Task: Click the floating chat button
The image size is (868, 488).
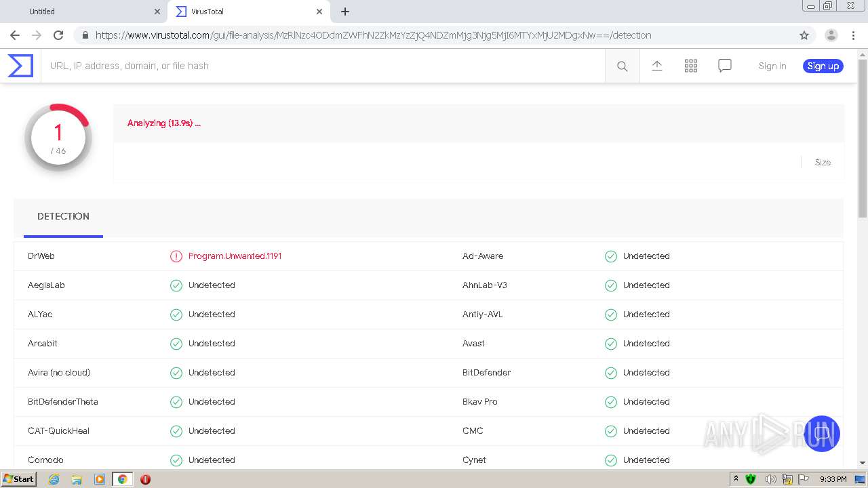Action: 822,434
